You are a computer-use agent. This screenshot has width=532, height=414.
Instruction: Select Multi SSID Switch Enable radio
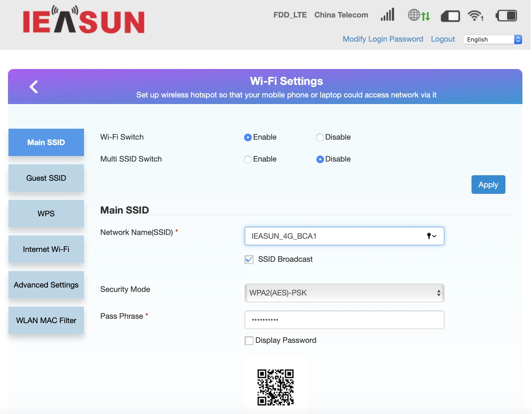[x=248, y=159]
